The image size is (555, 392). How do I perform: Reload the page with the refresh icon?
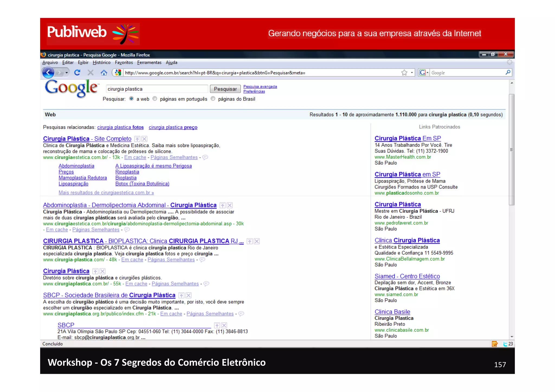(77, 73)
